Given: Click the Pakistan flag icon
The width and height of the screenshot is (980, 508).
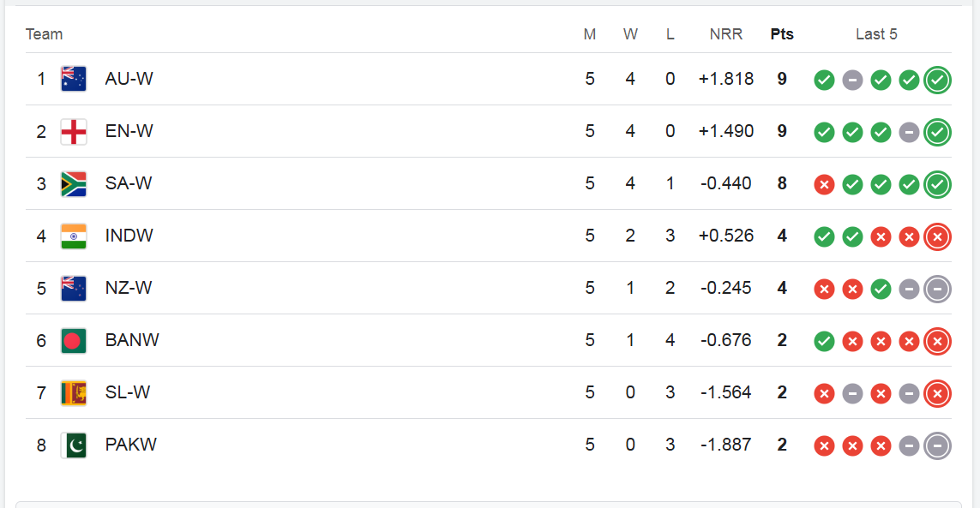Looking at the screenshot, I should point(74,445).
